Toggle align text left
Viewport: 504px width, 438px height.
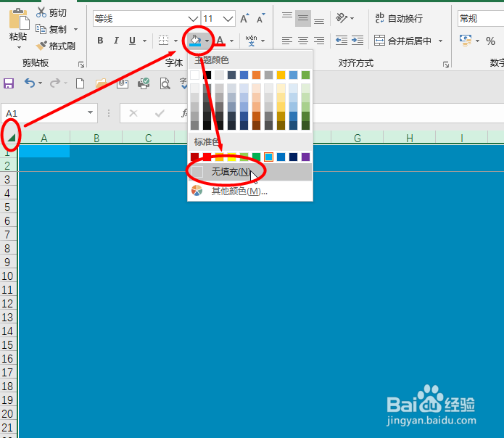tap(287, 41)
